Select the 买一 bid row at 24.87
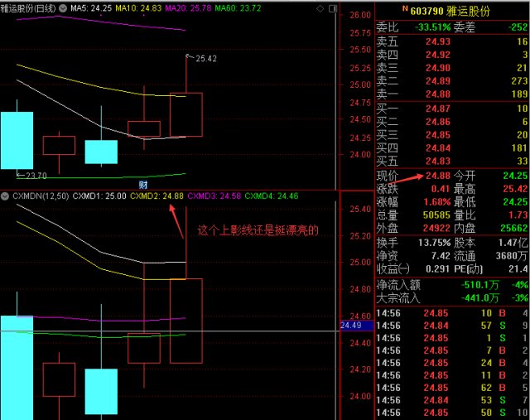The height and width of the screenshot is (420, 530). click(452, 109)
